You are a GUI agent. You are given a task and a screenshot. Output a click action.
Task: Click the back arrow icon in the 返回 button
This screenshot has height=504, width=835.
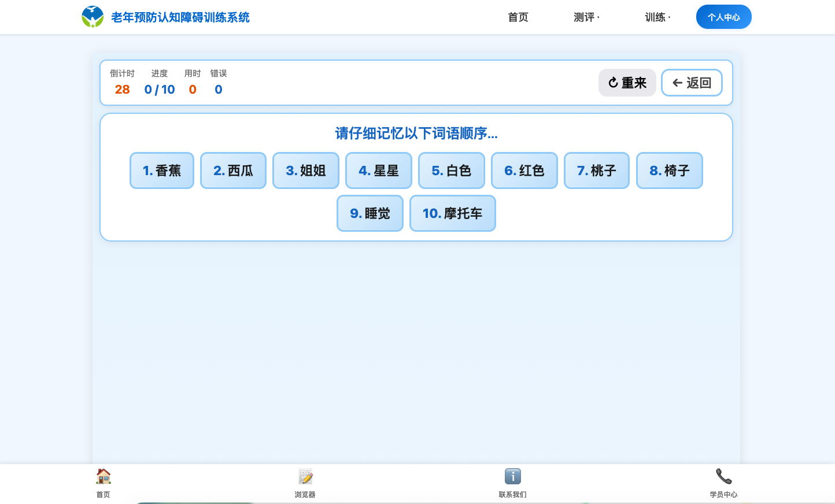pyautogui.click(x=678, y=83)
